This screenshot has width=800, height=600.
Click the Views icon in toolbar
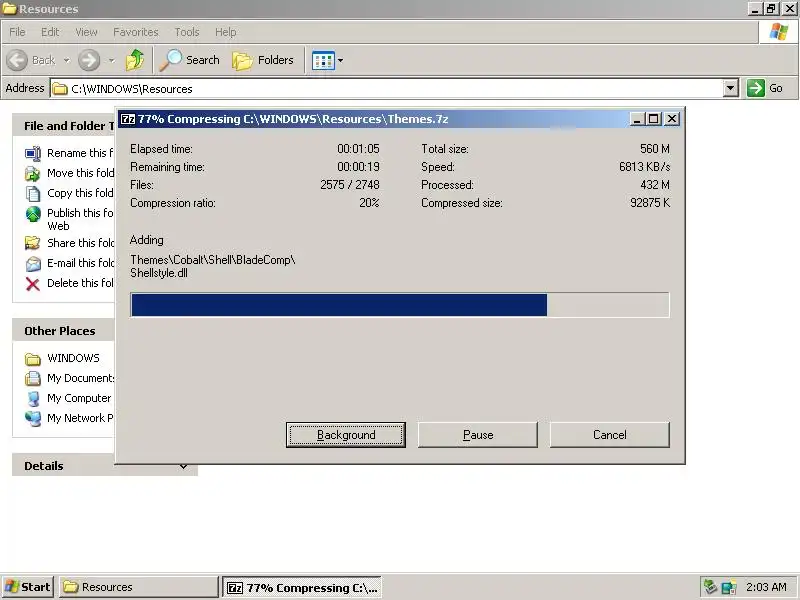(x=323, y=61)
